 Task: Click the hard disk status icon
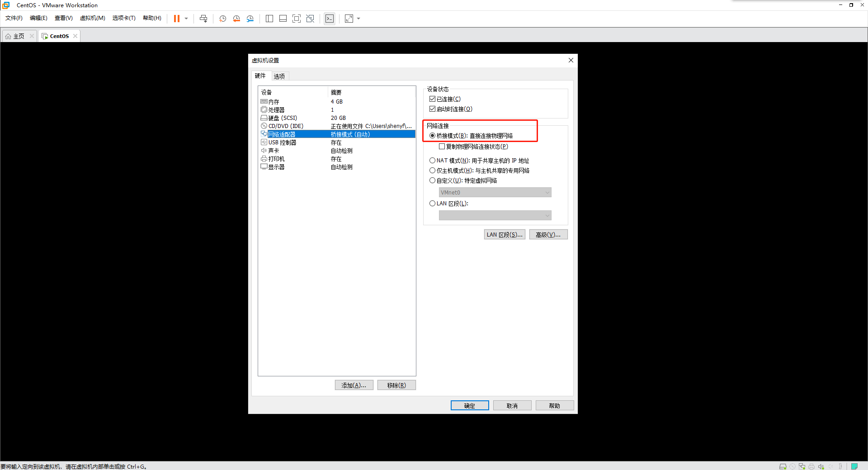pos(783,466)
